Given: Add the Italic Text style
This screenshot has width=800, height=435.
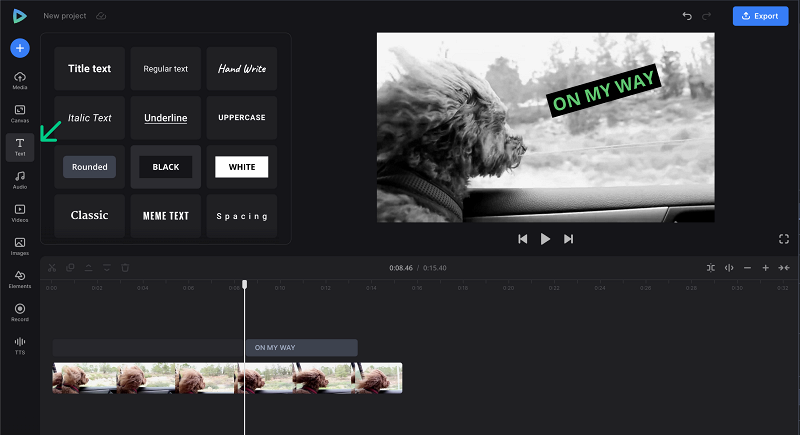Looking at the screenshot, I should click(x=90, y=118).
